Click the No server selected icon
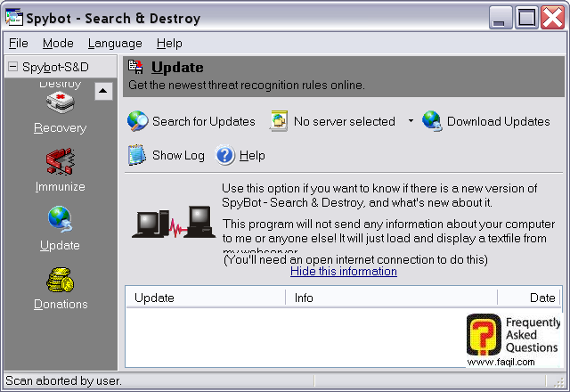The width and height of the screenshot is (570, 392). [x=279, y=121]
